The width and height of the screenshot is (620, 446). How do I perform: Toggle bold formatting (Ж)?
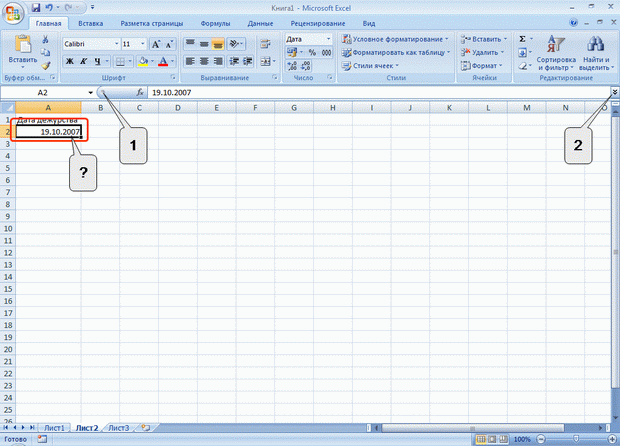(70, 61)
